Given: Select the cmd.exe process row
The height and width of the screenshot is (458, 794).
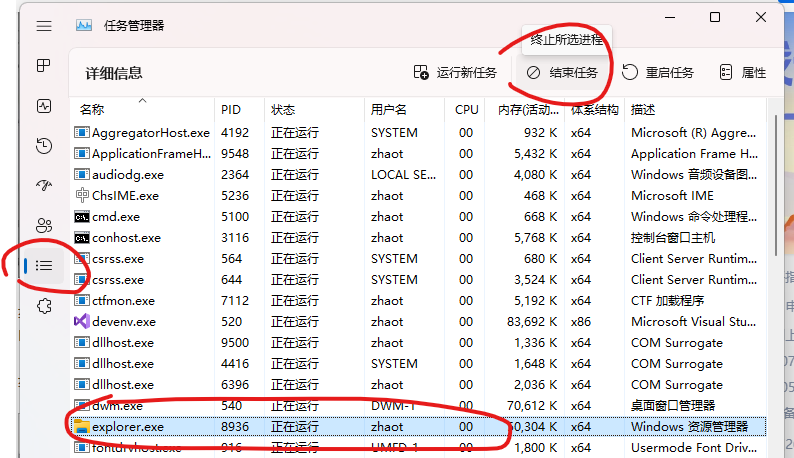Looking at the screenshot, I should (x=418, y=217).
